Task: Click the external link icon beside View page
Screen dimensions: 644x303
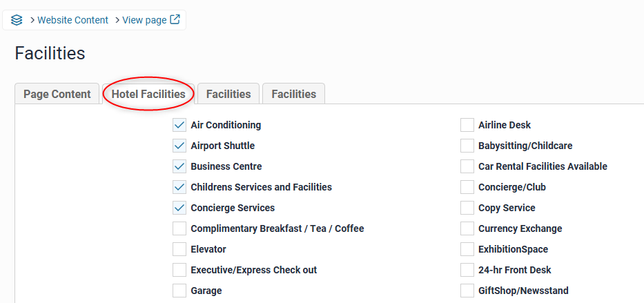Action: (175, 19)
